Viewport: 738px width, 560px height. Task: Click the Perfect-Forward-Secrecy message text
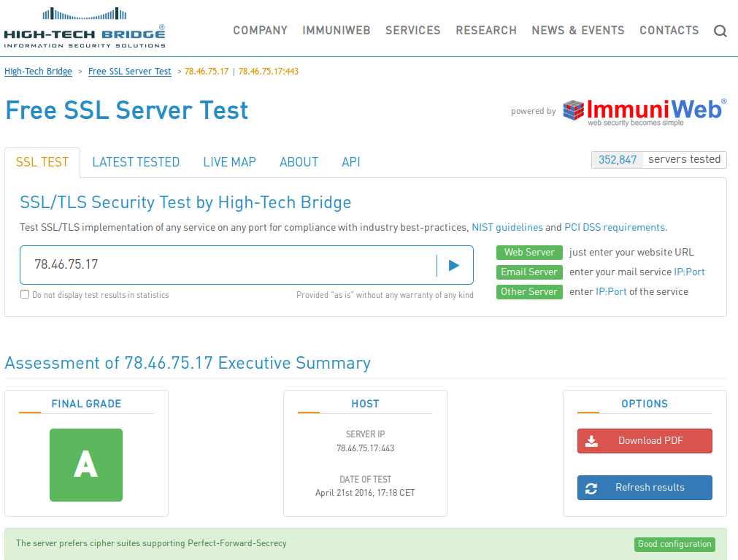[x=151, y=543]
